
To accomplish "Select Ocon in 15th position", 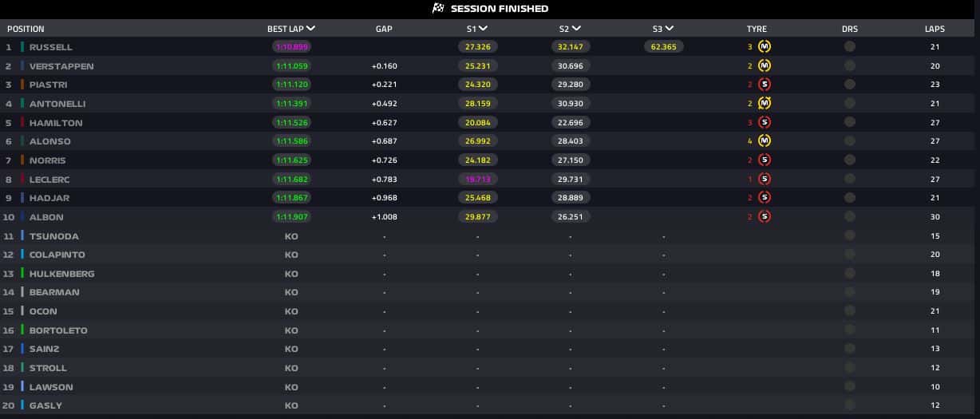I will [43, 311].
